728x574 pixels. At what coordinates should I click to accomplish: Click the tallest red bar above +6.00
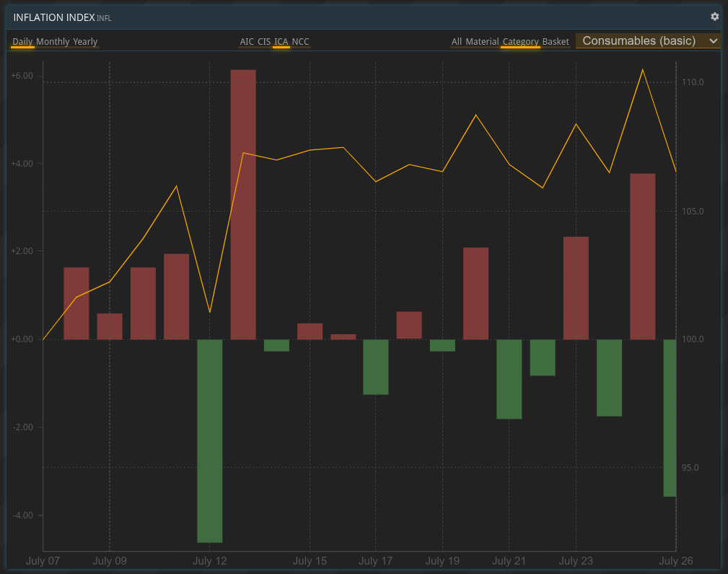243,204
